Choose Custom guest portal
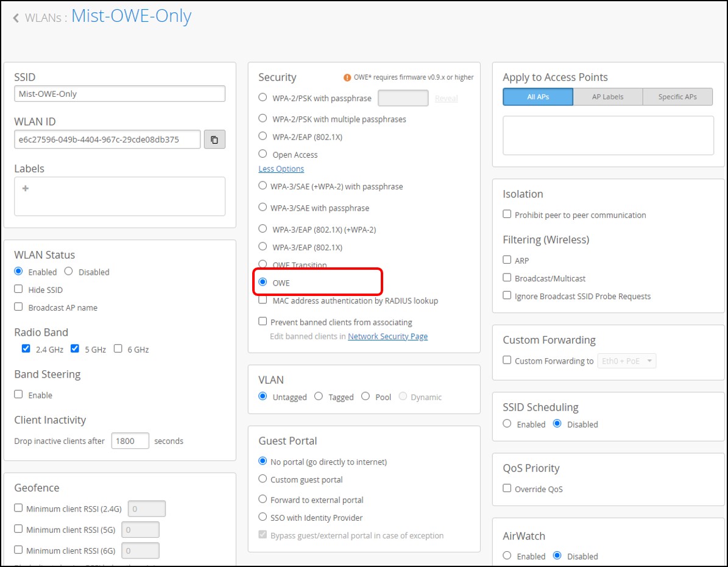This screenshot has width=728, height=567. click(x=263, y=479)
